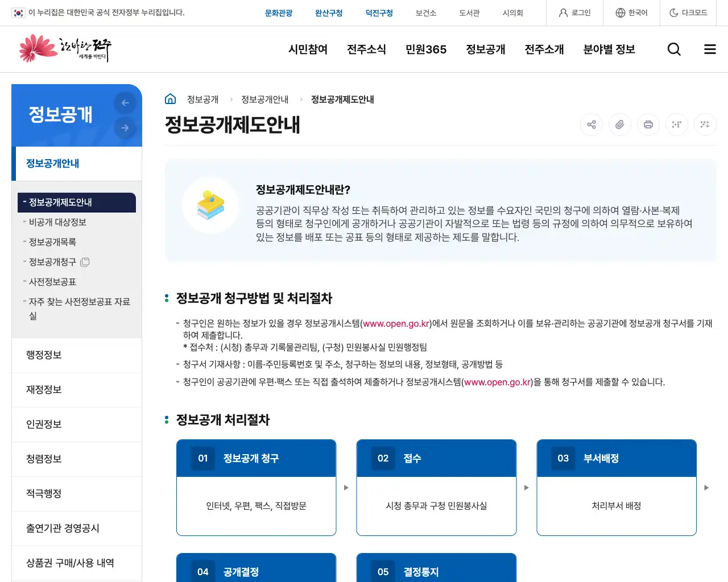Go to 보건소 site link
728x582 pixels.
426,13
